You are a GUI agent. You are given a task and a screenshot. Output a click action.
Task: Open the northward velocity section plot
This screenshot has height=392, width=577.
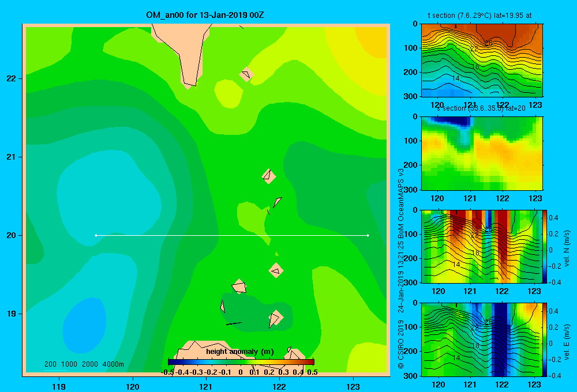pyautogui.click(x=482, y=246)
